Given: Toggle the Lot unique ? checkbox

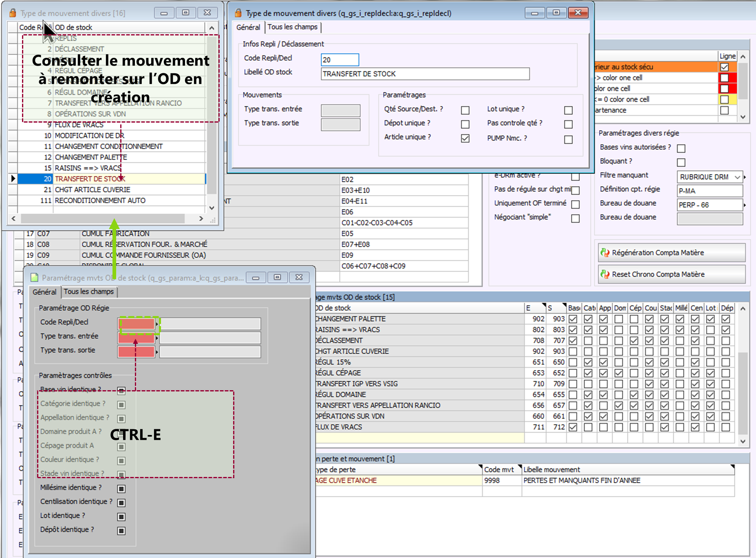Looking at the screenshot, I should click(568, 110).
